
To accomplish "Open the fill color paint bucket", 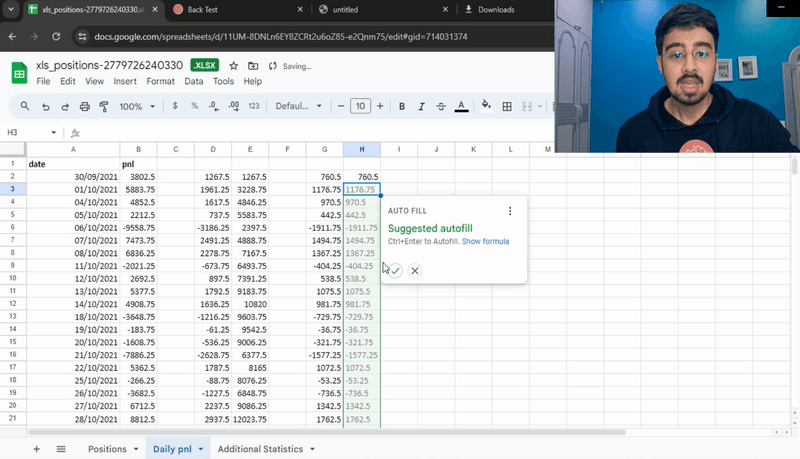I will 486,106.
